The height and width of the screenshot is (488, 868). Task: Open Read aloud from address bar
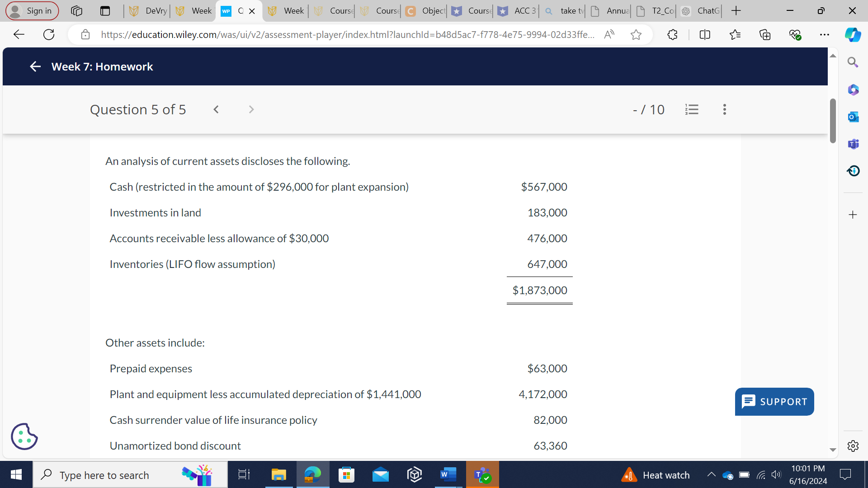tap(609, 34)
